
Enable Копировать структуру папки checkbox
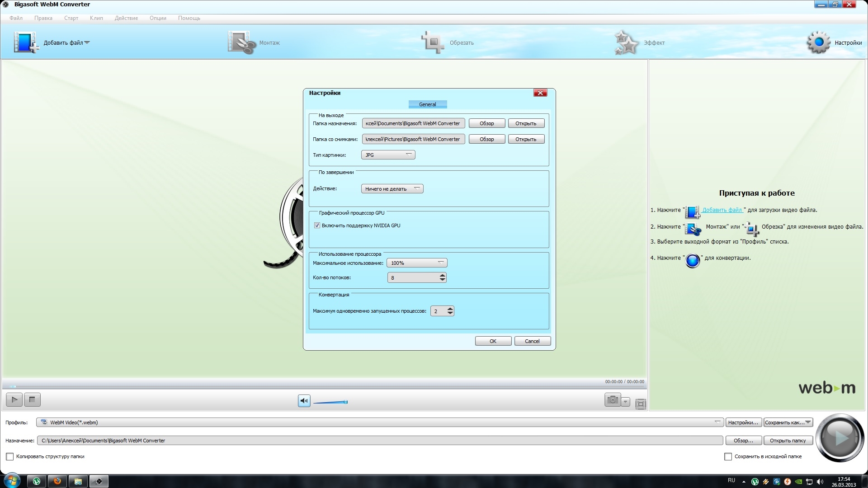point(9,456)
